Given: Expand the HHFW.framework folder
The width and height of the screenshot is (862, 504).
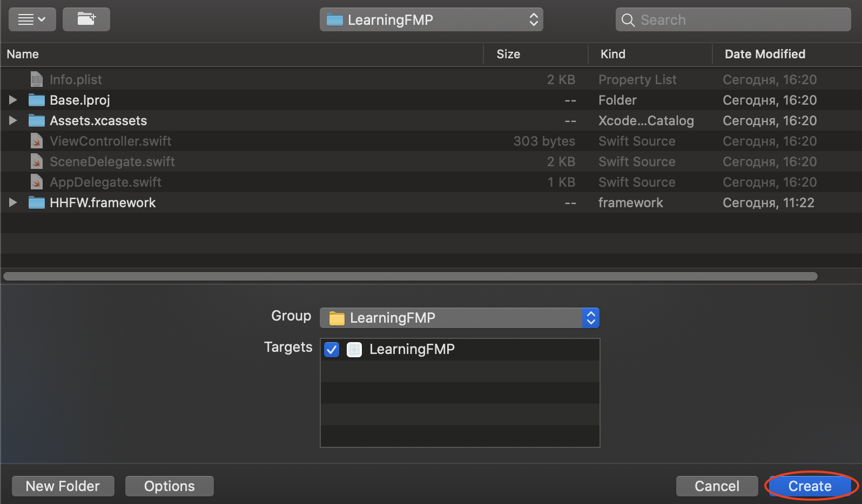Looking at the screenshot, I should 13,203.
